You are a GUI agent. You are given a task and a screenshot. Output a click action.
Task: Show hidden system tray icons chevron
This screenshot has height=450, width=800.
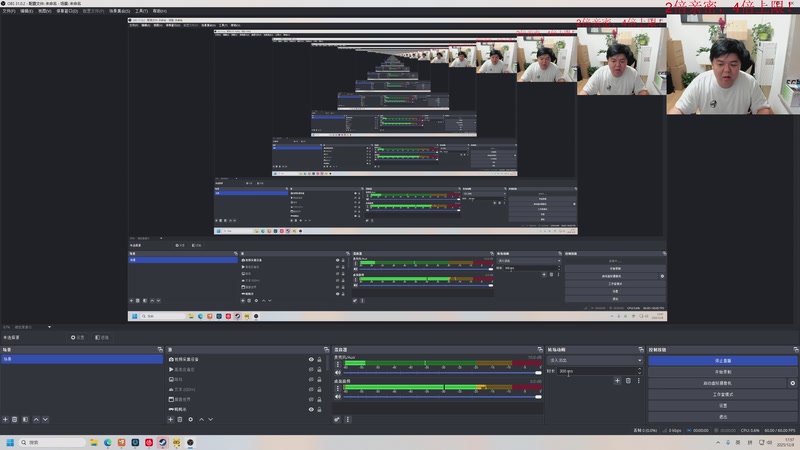click(x=718, y=442)
